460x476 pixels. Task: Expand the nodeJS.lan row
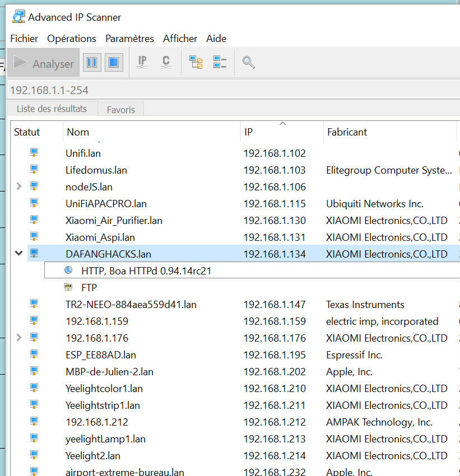click(19, 186)
